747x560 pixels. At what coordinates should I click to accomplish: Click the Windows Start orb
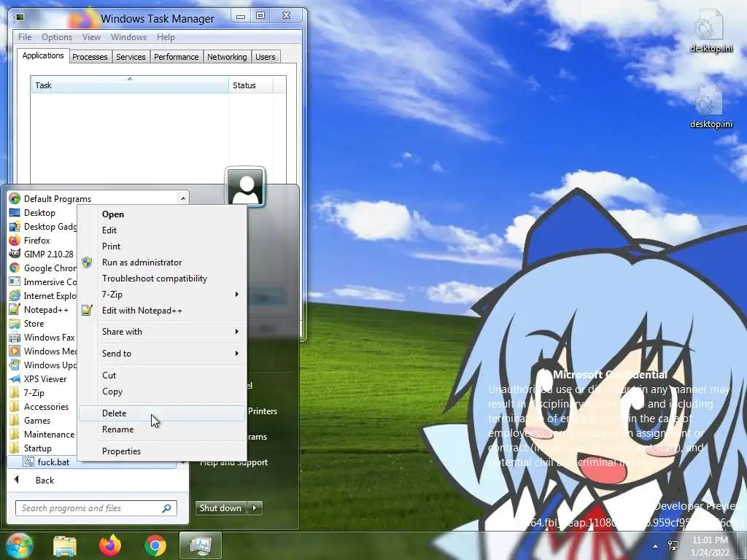[x=18, y=545]
